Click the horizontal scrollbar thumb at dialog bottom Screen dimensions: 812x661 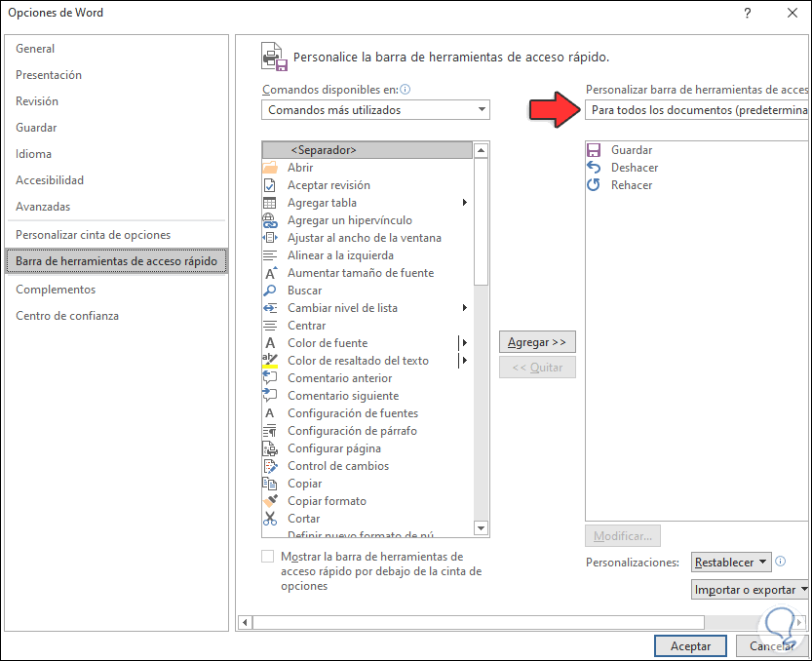(x=479, y=622)
